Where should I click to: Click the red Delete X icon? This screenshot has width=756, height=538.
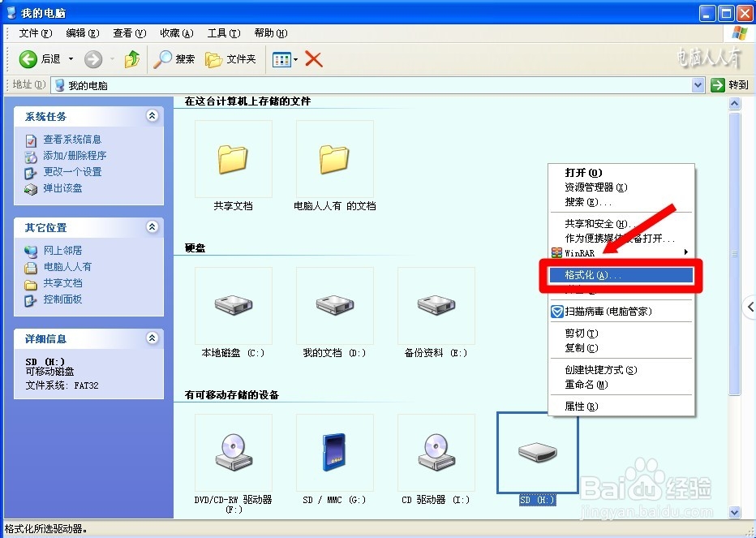(x=313, y=59)
